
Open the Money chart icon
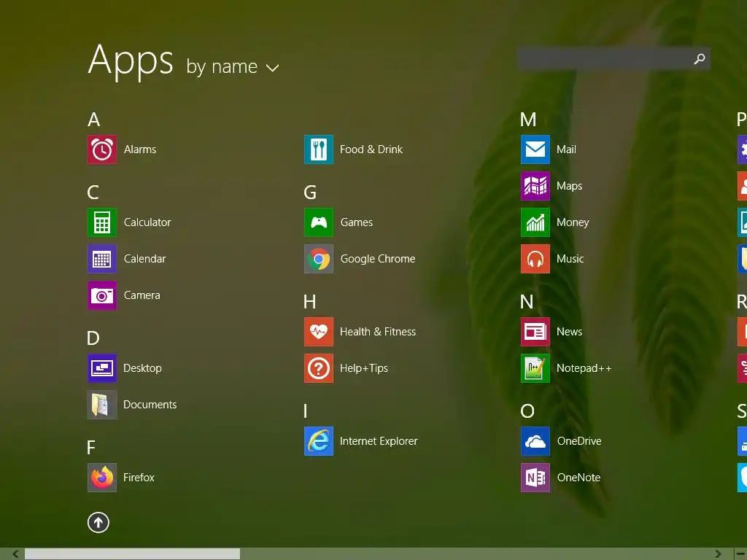click(535, 222)
